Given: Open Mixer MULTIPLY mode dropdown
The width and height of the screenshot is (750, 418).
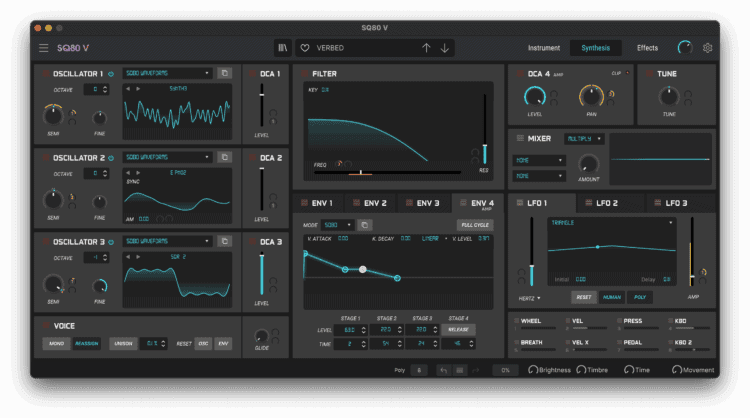Looking at the screenshot, I should click(584, 139).
